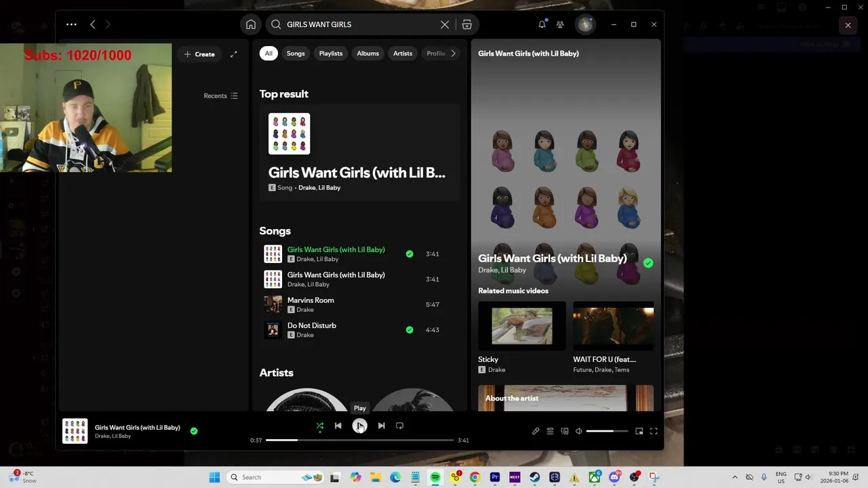
Task: Open the Friend Activity icon
Action: point(560,24)
